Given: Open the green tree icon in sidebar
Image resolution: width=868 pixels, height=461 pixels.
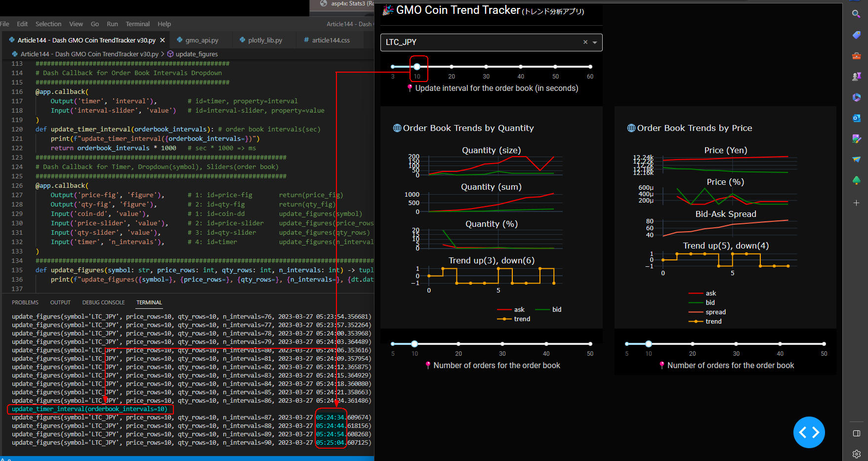Looking at the screenshot, I should tap(856, 180).
